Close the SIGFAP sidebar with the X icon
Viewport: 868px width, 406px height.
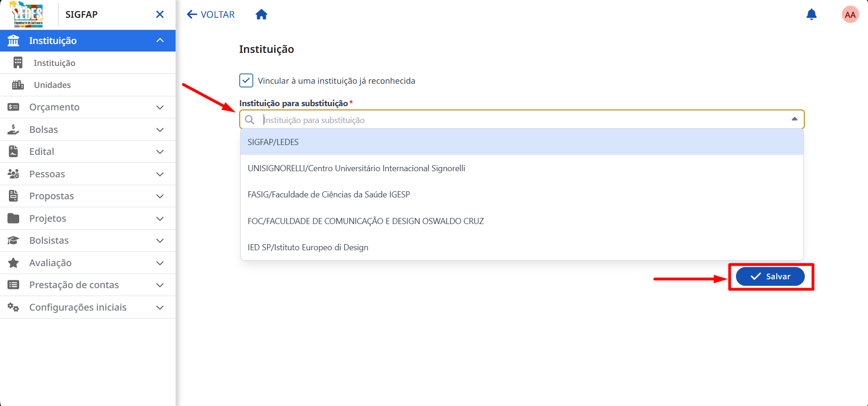[x=160, y=14]
